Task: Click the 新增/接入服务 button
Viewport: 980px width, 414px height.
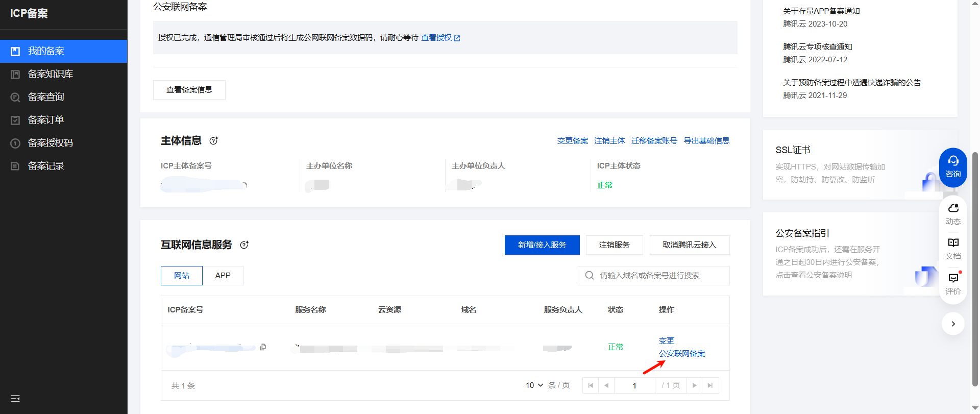Action: pos(542,245)
